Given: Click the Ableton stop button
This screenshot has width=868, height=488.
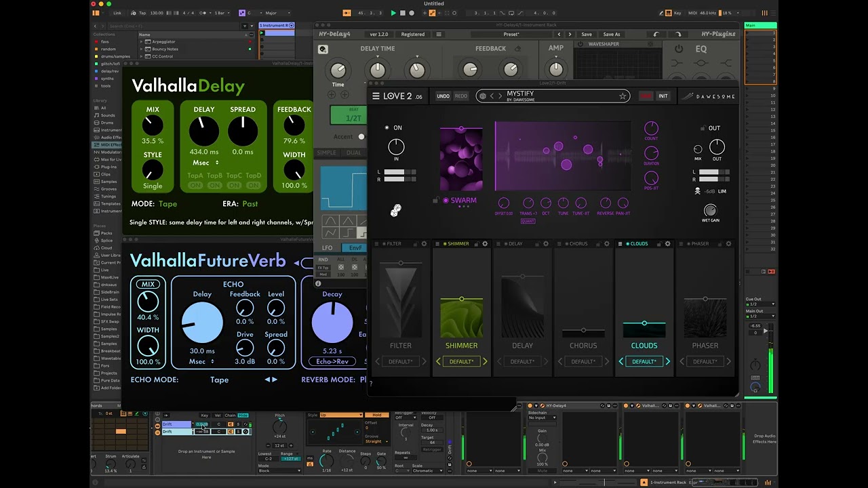Looking at the screenshot, I should (x=402, y=13).
